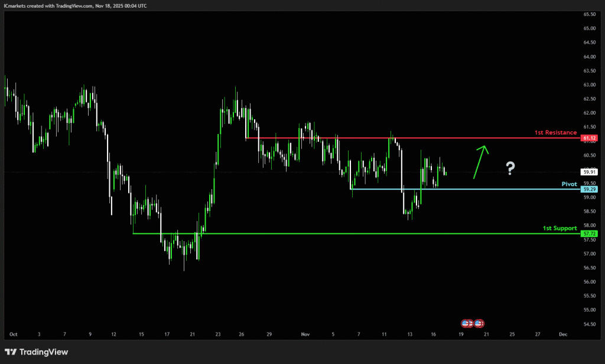This screenshot has height=364, width=605.
Task: Click the 'Oct' label on the time axis
Action: point(13,334)
